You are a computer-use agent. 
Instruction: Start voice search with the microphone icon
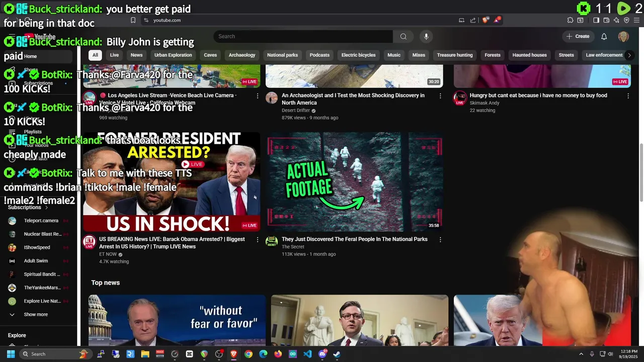coord(426,36)
